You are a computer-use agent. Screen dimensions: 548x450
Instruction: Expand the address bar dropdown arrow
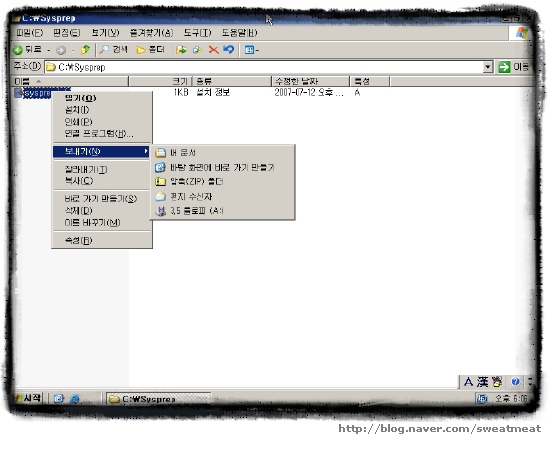[488, 67]
